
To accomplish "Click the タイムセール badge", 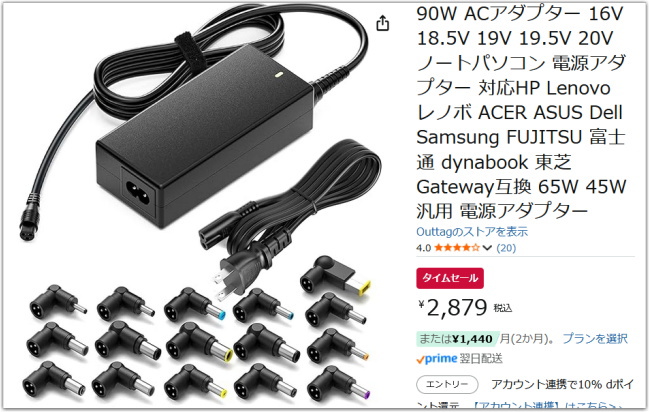I will coord(449,278).
